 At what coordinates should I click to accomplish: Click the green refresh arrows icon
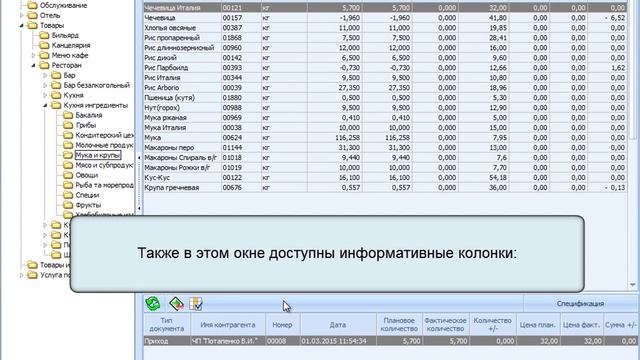click(153, 303)
